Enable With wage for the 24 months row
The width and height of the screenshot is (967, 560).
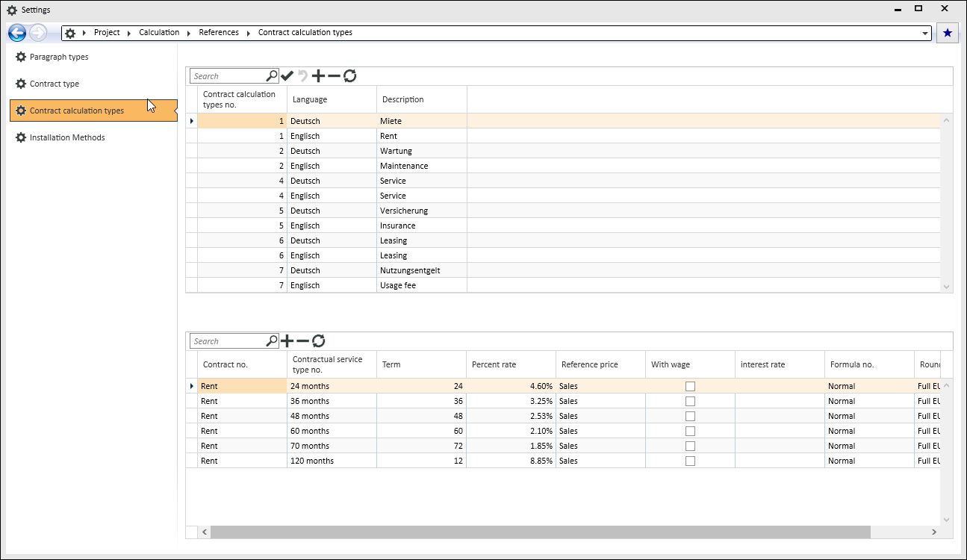[x=690, y=386]
